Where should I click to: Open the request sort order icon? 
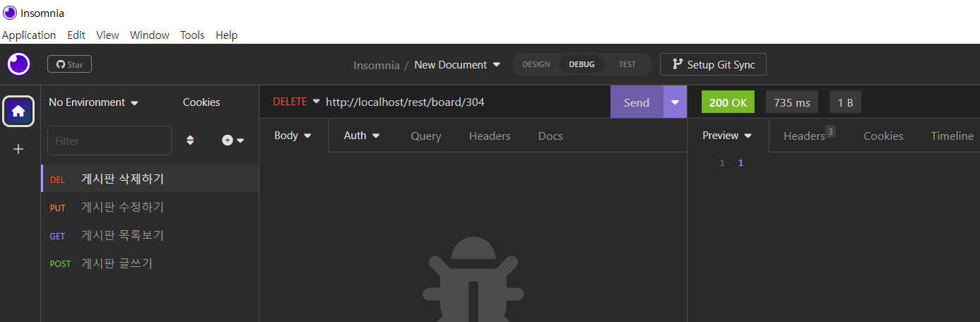pyautogui.click(x=190, y=141)
